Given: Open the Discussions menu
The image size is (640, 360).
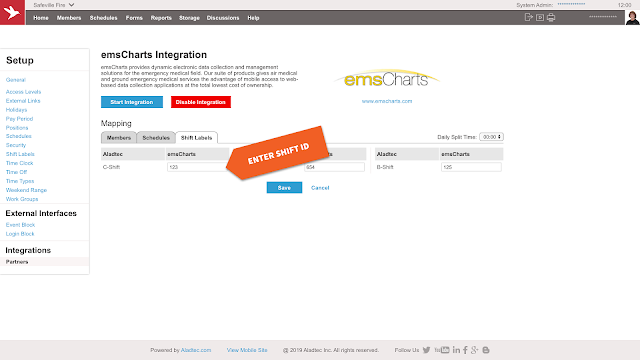Looking at the screenshot, I should pyautogui.click(x=223, y=18).
